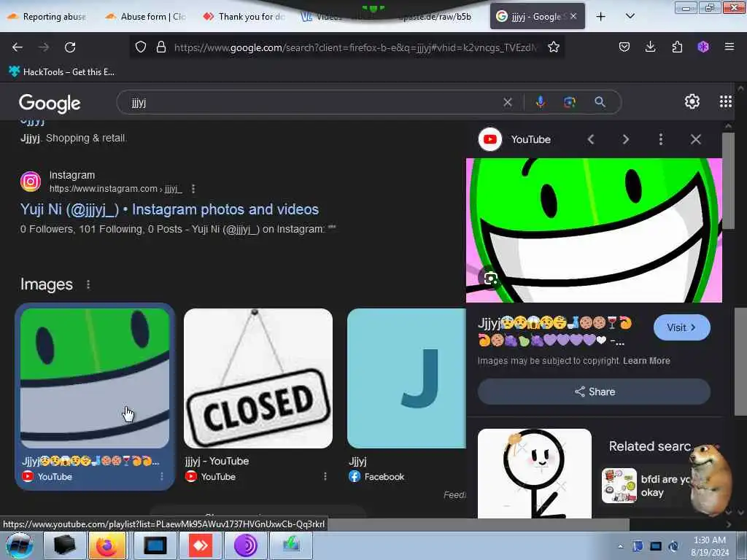Open the purple extension icon in toolbar
Screen dimensions: 747x560
point(703,47)
